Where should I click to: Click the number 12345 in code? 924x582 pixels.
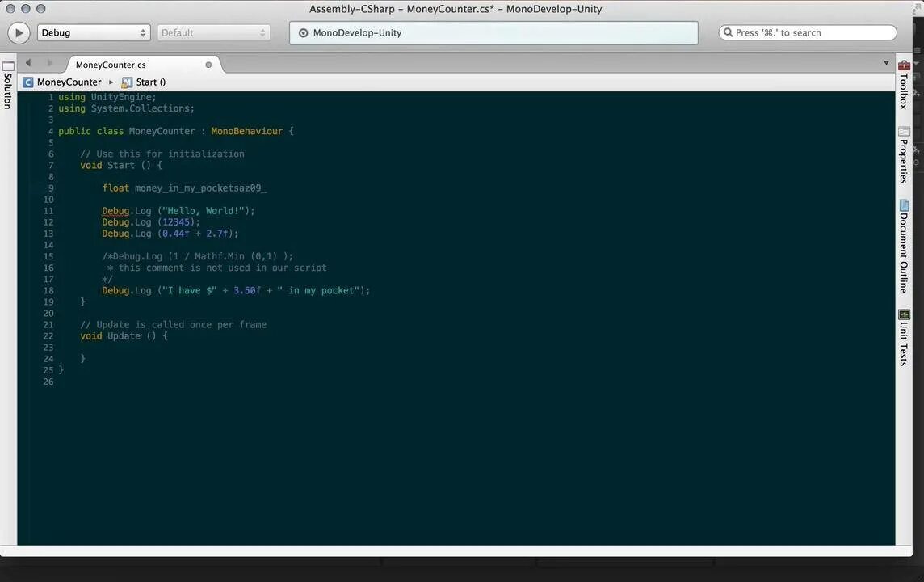point(176,222)
